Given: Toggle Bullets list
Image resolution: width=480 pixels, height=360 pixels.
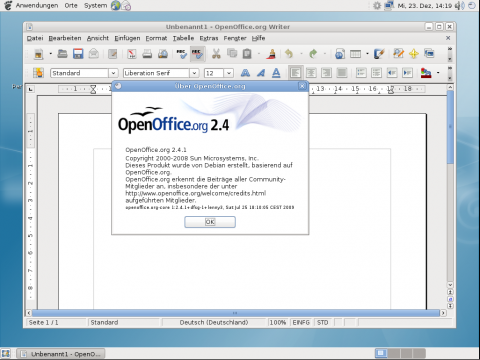Looking at the screenshot, I should pos(376,73).
